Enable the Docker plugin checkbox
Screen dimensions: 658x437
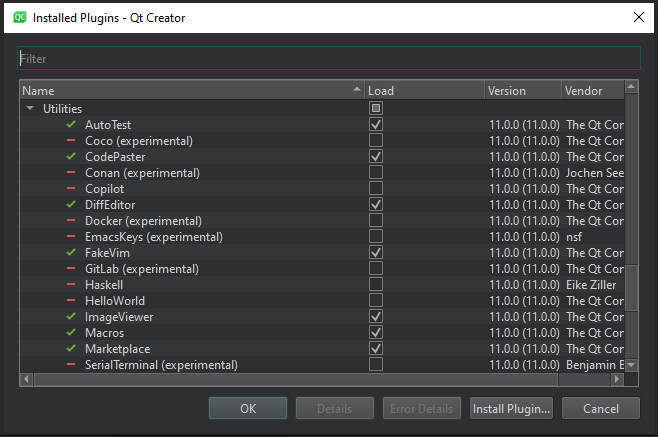tap(376, 220)
